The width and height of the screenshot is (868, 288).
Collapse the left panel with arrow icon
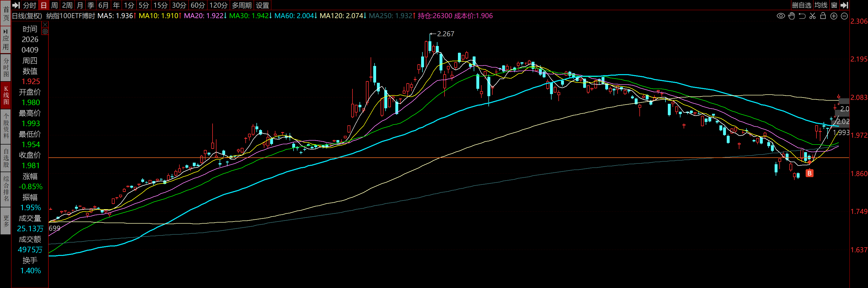point(16,5)
